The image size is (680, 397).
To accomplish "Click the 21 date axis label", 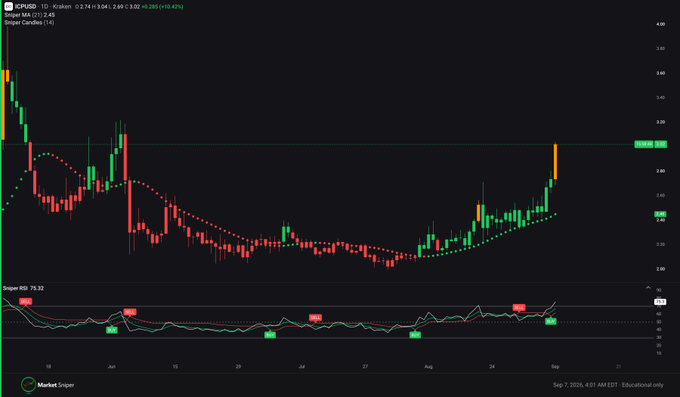I will (x=618, y=367).
